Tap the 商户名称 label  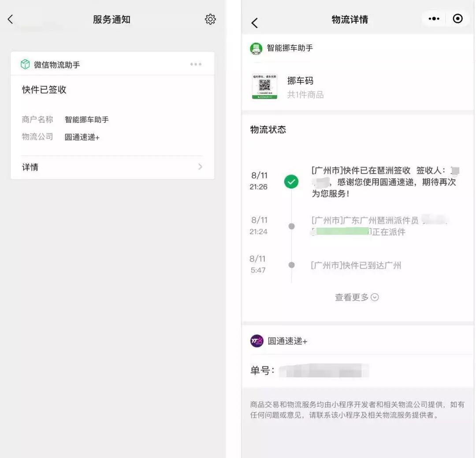coord(37,119)
